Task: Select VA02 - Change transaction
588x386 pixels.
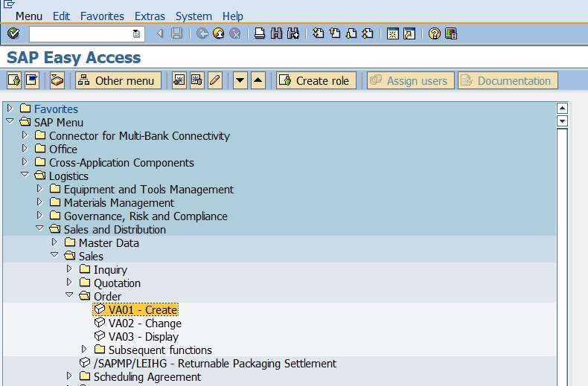Action: [138, 323]
